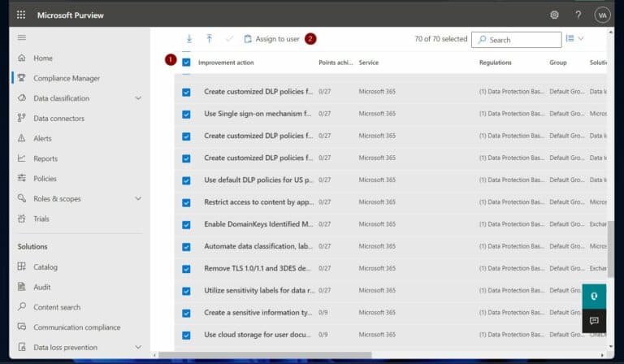This screenshot has height=364, width=624.
Task: Open Policies in the navigation
Action: (45, 179)
